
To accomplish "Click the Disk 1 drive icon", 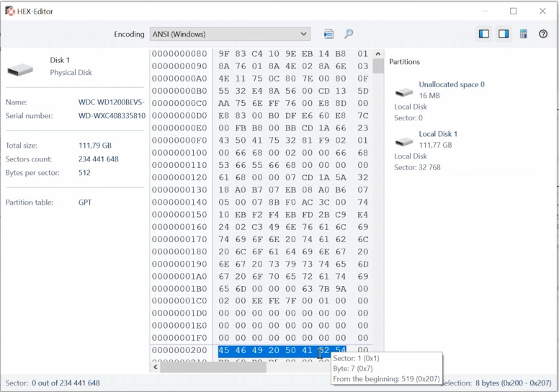I will pos(20,69).
